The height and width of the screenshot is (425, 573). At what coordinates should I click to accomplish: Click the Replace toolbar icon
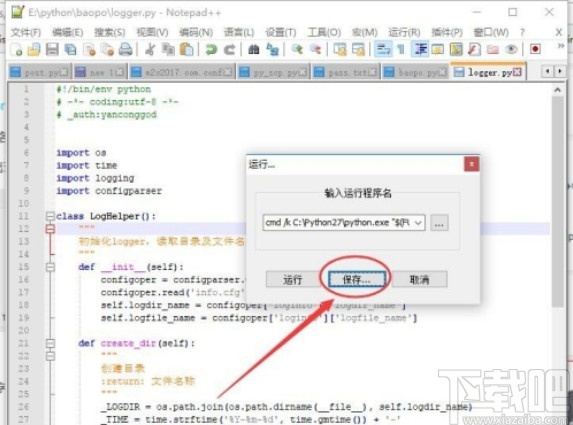click(272, 49)
